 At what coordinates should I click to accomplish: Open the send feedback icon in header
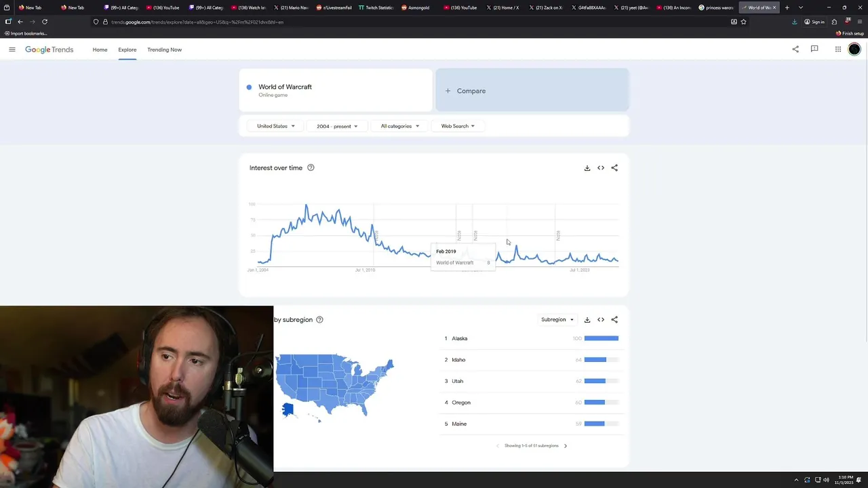pyautogui.click(x=814, y=49)
